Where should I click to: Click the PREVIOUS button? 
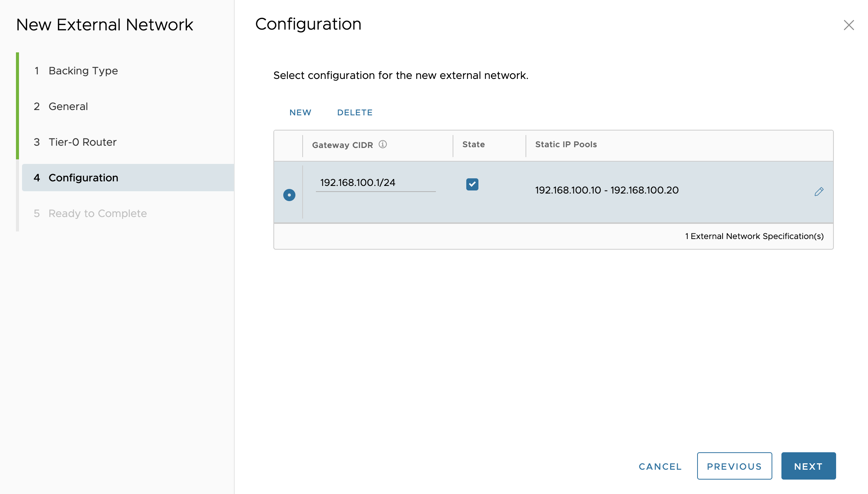coord(734,466)
